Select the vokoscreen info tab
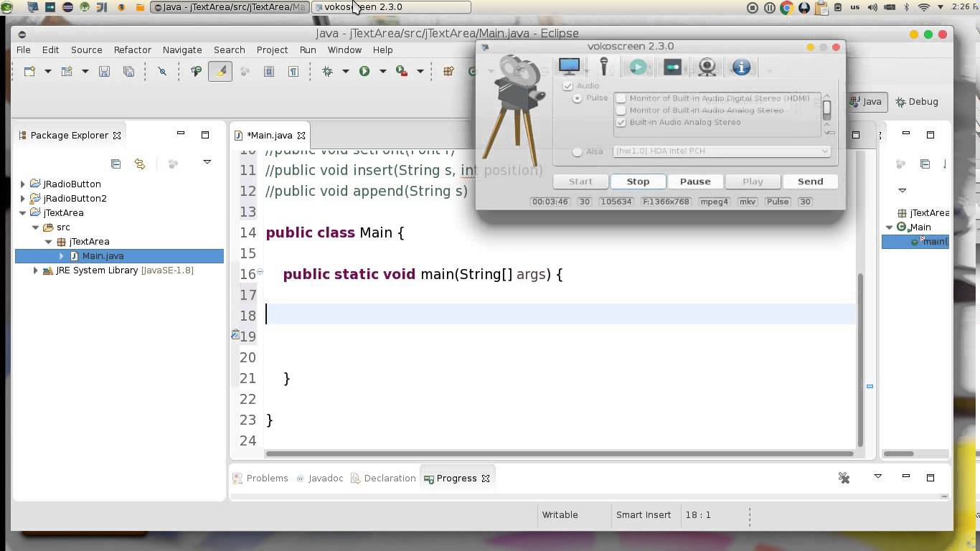This screenshot has width=980, height=551. coord(741,67)
